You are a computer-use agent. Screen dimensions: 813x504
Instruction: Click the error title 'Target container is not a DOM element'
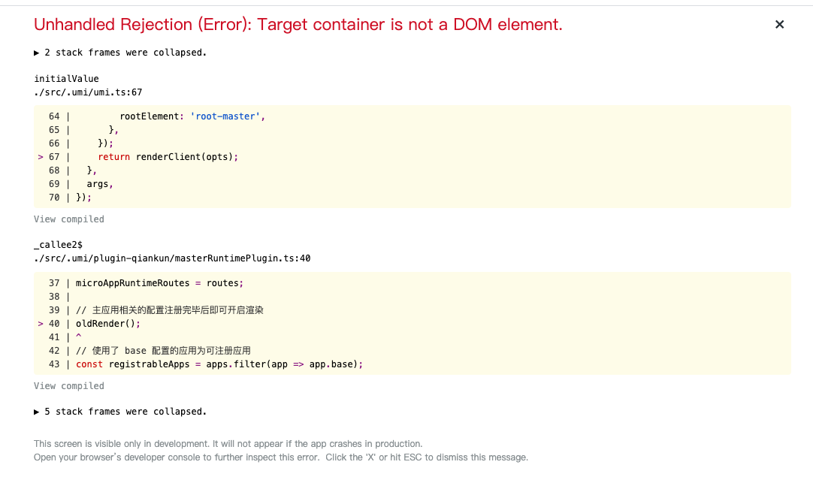point(297,24)
